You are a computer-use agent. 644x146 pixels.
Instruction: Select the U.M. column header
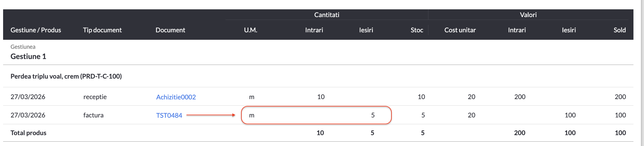tap(250, 30)
